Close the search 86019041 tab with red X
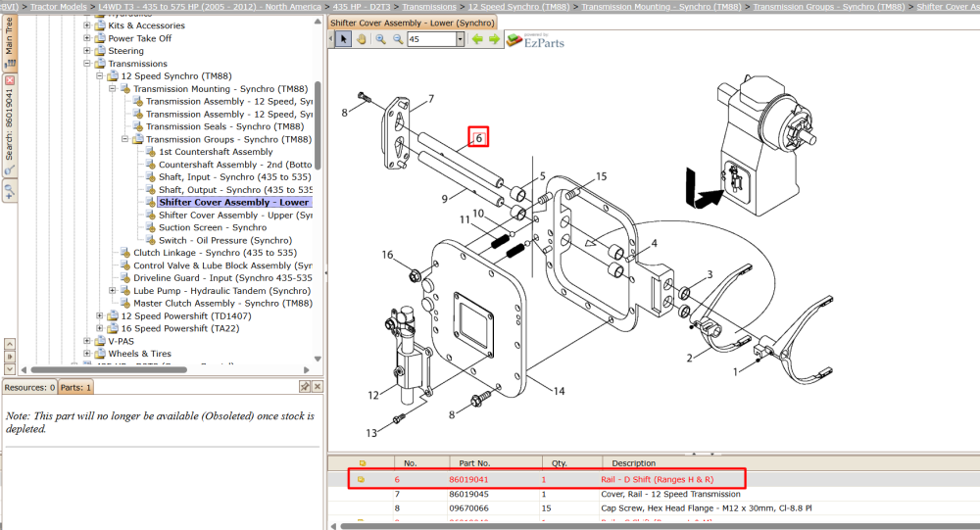The image size is (980, 530). click(10, 80)
